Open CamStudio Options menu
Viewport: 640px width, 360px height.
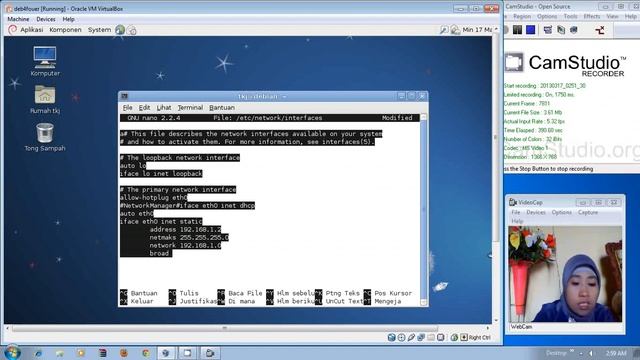coord(547,16)
